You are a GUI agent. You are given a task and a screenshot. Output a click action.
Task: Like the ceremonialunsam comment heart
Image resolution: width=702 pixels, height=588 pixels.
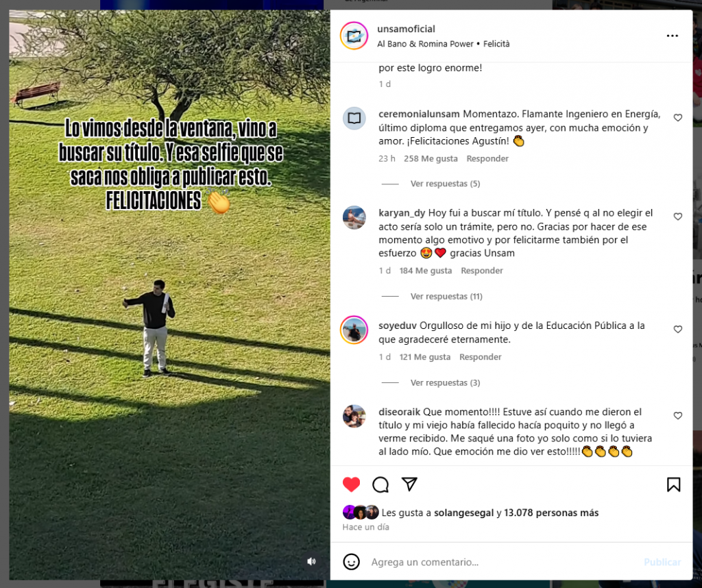tap(678, 118)
